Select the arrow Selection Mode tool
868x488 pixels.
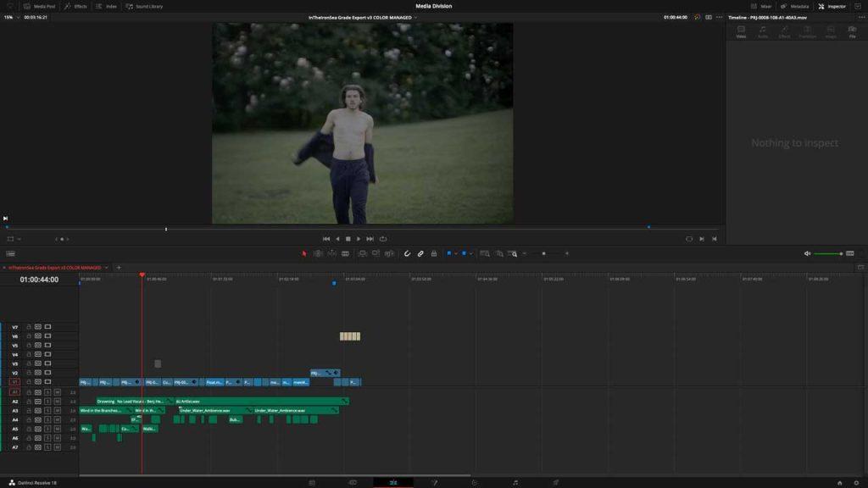pos(304,253)
